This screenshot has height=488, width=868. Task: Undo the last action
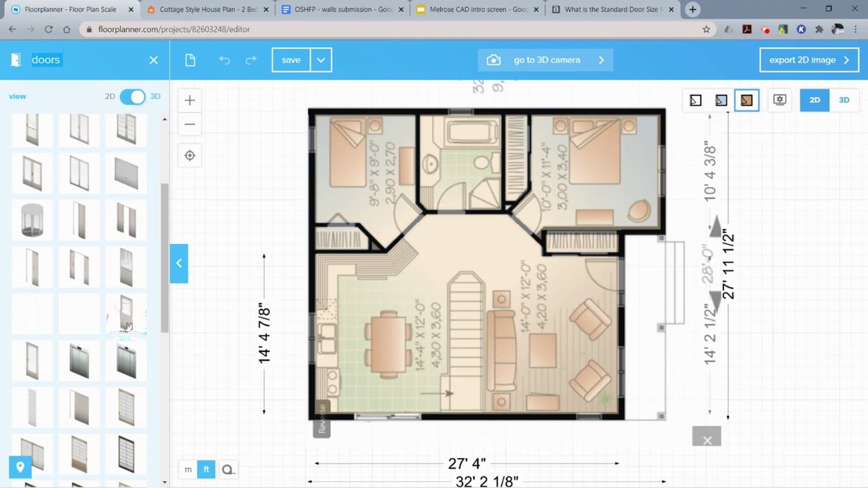[224, 60]
